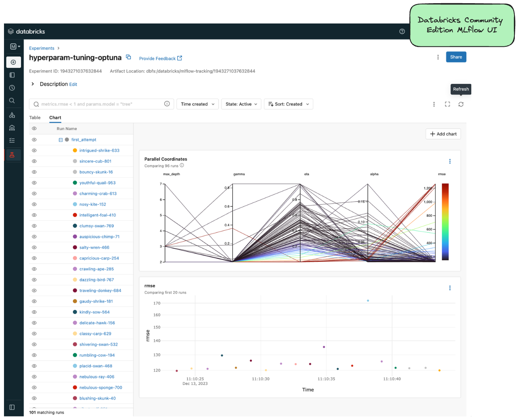Hide run charming-crab-613
This screenshot has width=518, height=420.
tap(34, 194)
